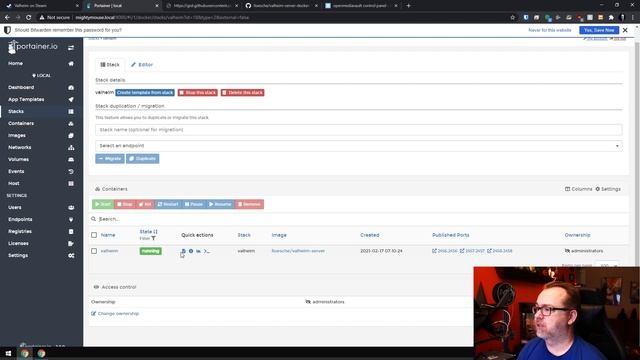Click the Endpoints plug icon
The height and width of the screenshot is (360, 640).
(71, 220)
